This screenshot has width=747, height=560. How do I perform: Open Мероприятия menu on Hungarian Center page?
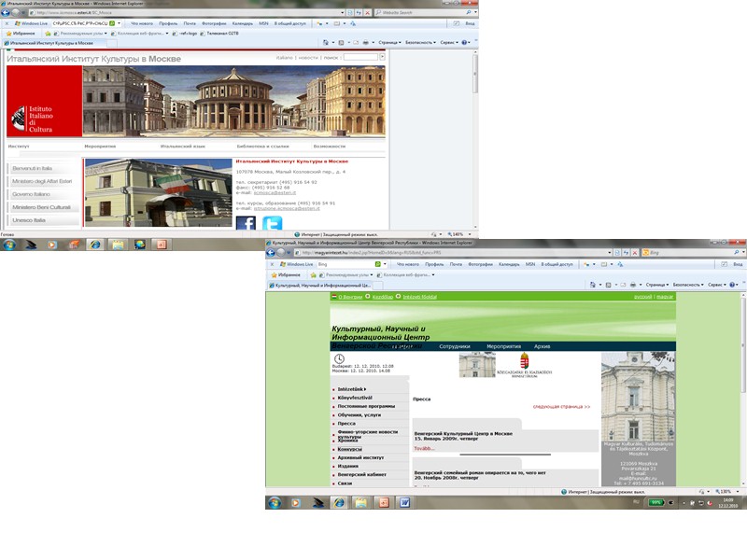coord(503,346)
